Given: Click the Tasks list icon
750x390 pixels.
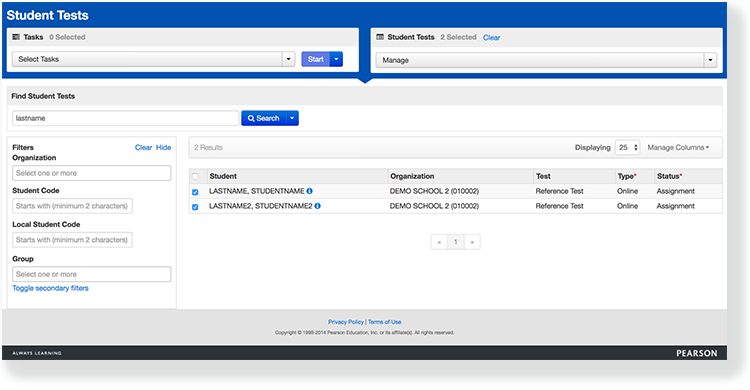Looking at the screenshot, I should 16,37.
